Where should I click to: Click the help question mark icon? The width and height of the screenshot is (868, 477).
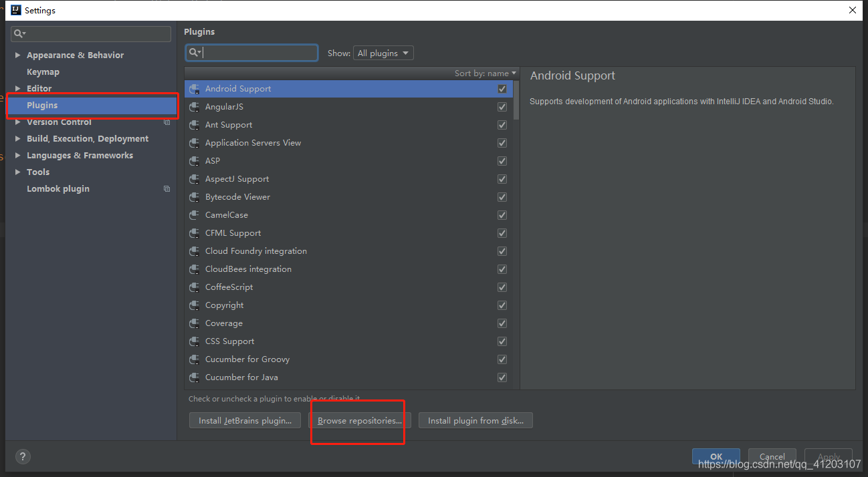coord(23,457)
